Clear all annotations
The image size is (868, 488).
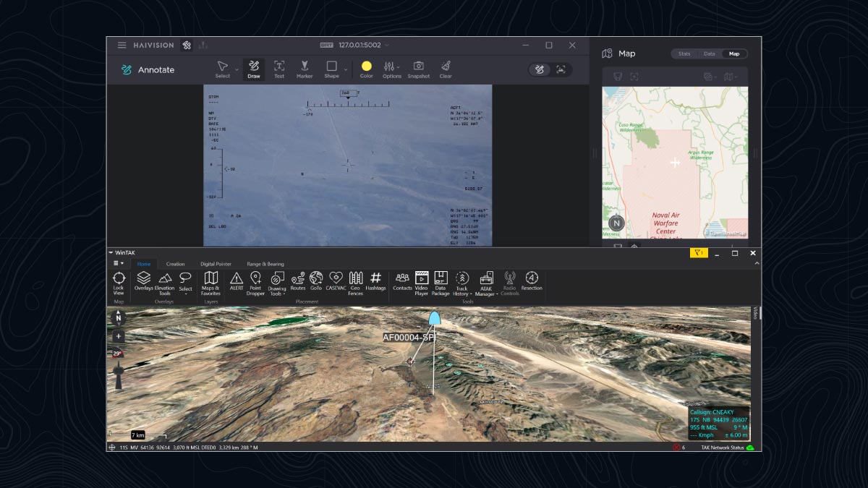coord(446,69)
